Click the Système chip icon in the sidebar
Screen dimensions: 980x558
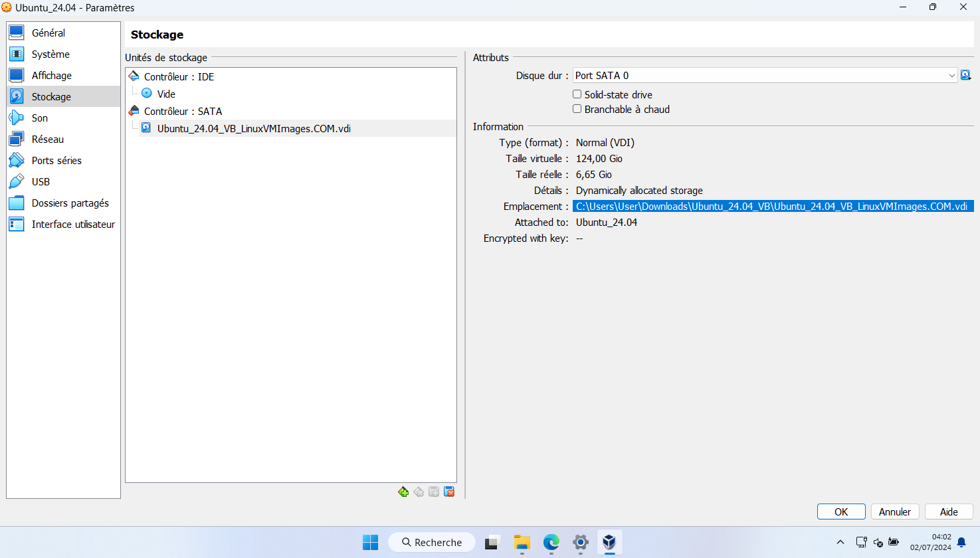17,54
